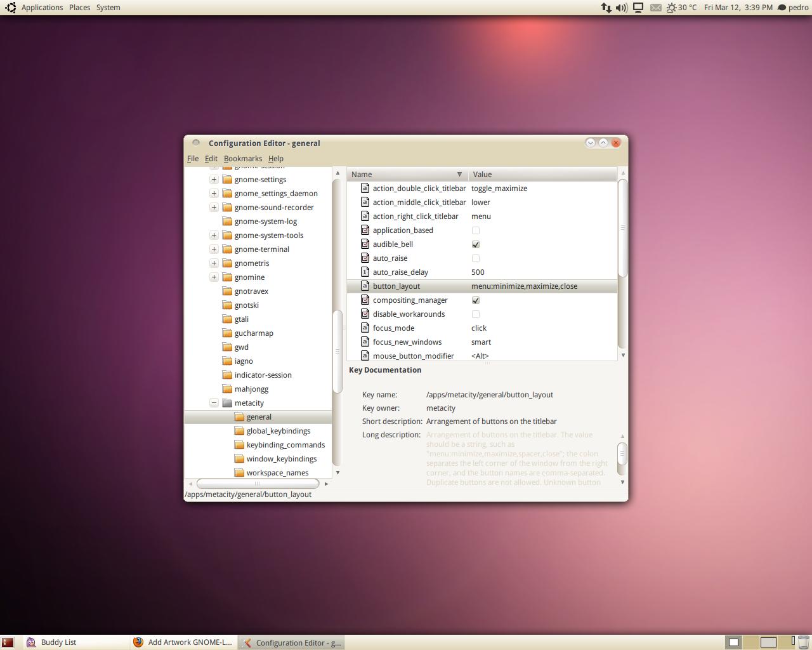Click the Show Desktop icon in bottom panel

[x=8, y=642]
